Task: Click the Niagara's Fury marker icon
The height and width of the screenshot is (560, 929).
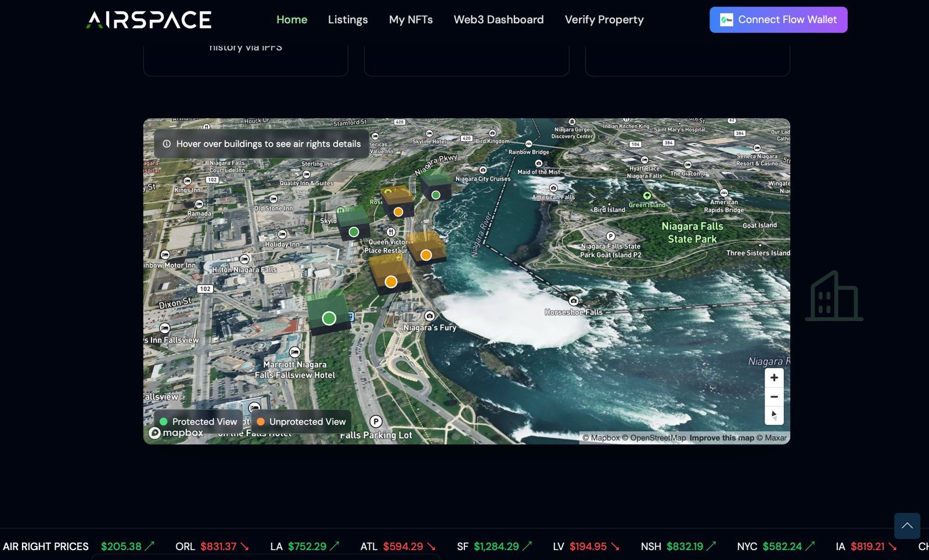Action: (x=430, y=316)
